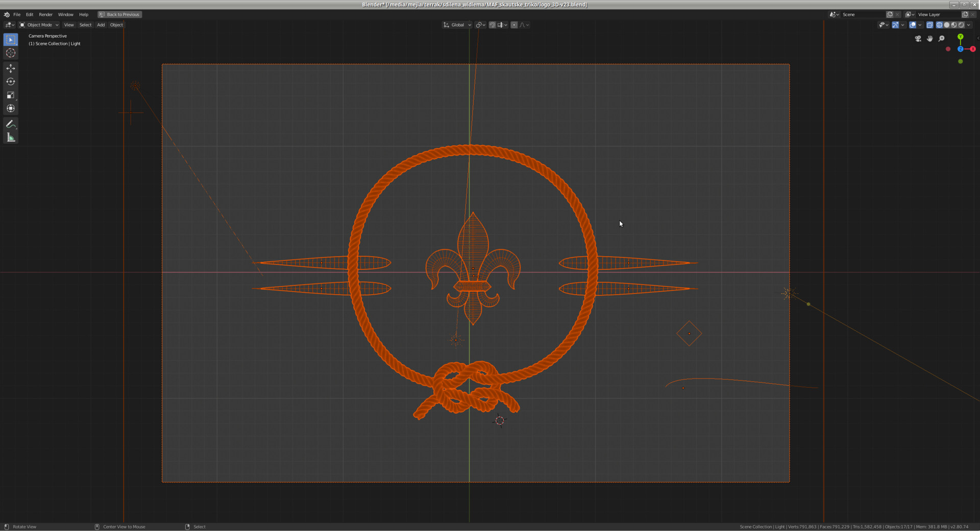This screenshot has height=531, width=980.
Task: Select the Measure ruler tool
Action: click(x=11, y=138)
